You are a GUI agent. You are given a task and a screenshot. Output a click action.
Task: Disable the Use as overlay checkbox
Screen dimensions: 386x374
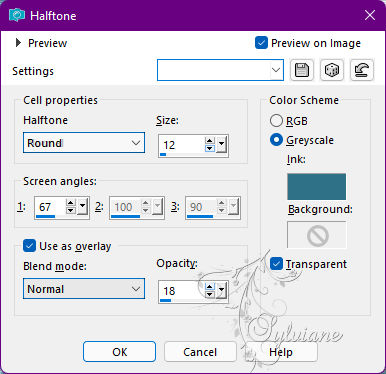[29, 246]
